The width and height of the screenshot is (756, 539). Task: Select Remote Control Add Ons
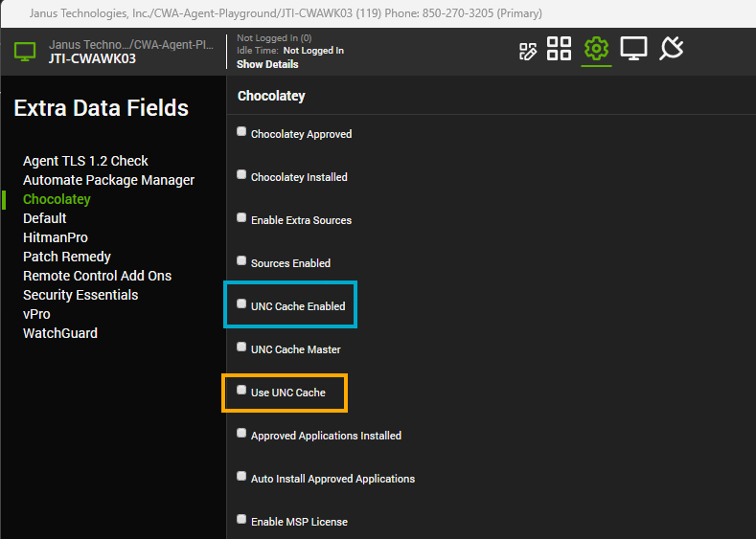[97, 276]
